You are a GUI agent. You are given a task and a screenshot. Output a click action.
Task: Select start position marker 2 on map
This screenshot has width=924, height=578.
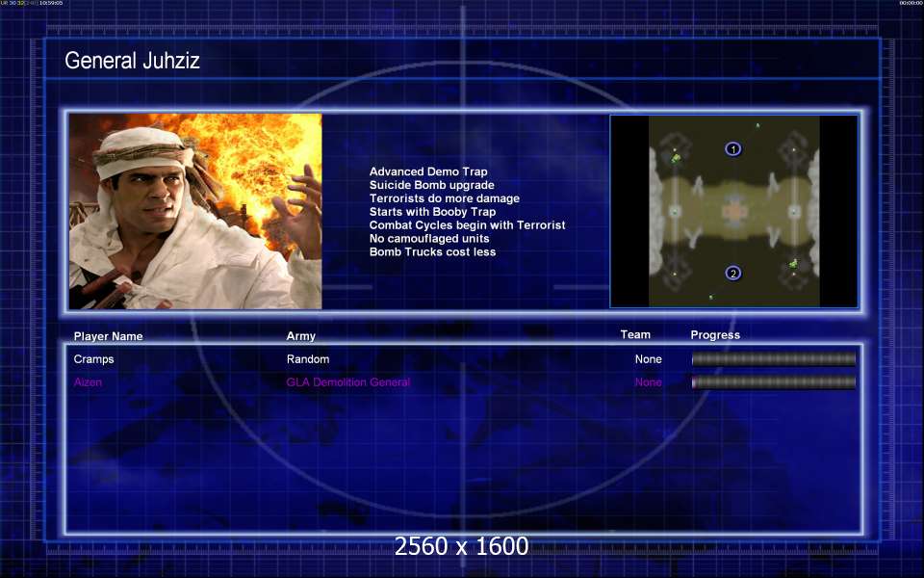point(733,273)
